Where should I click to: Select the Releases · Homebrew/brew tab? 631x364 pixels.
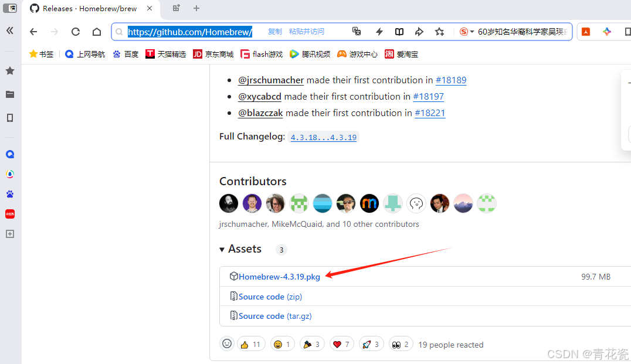tap(91, 8)
